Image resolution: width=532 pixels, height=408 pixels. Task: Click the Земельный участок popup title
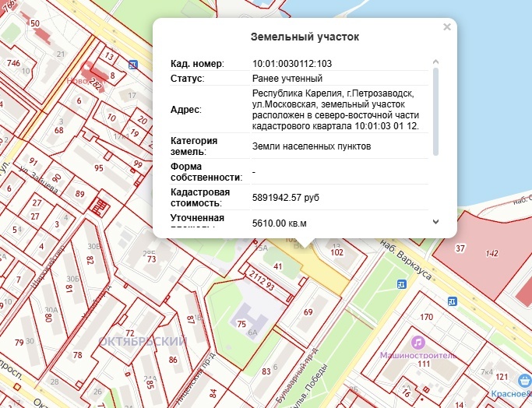point(305,37)
